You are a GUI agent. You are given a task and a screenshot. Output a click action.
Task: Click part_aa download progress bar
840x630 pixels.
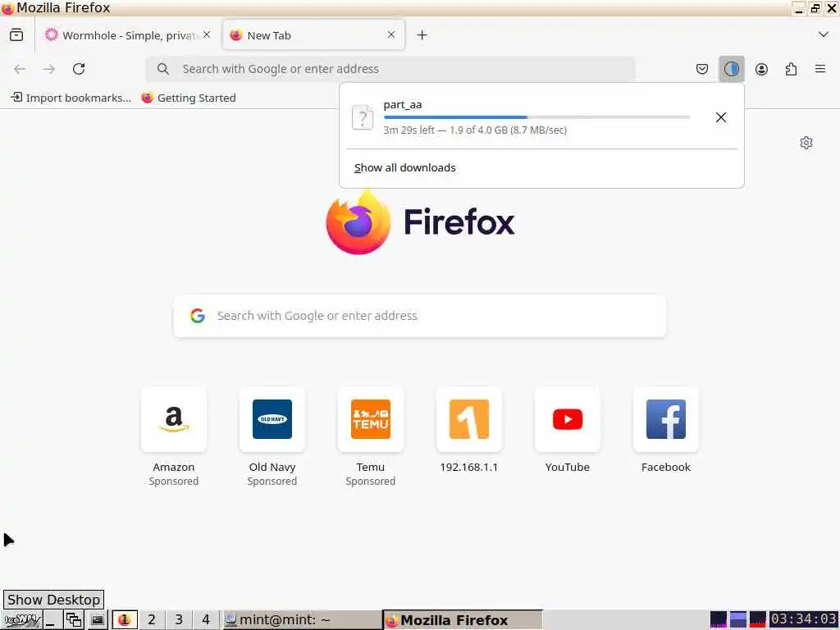coord(536,116)
